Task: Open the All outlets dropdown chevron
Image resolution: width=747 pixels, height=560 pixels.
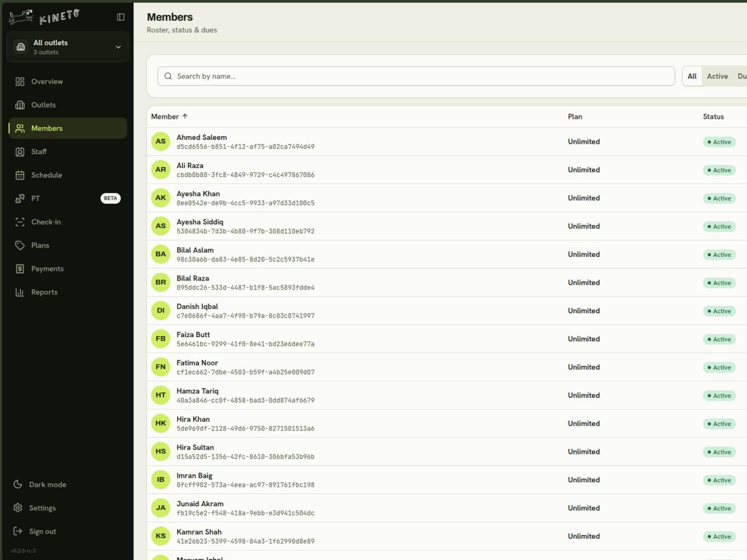Action: (x=118, y=47)
